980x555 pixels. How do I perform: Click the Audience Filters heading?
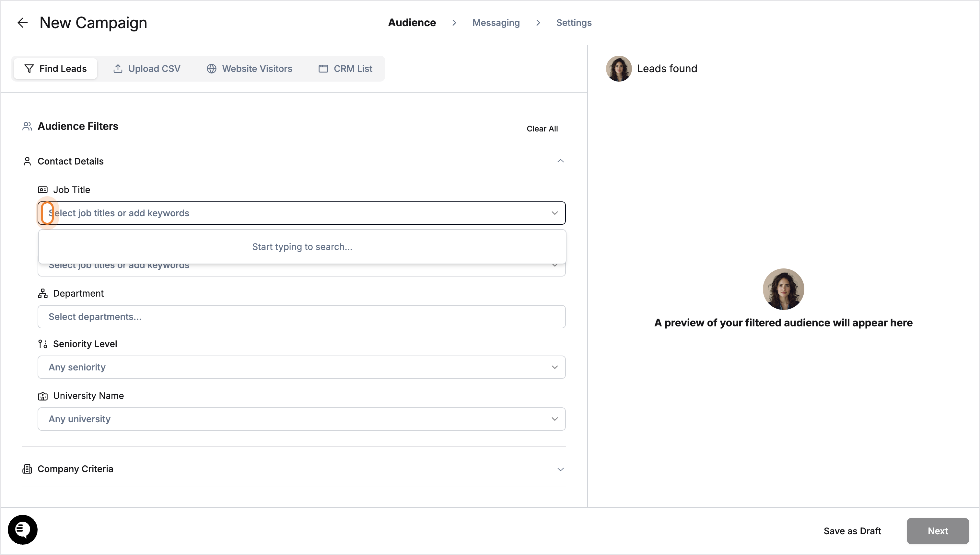tap(78, 126)
